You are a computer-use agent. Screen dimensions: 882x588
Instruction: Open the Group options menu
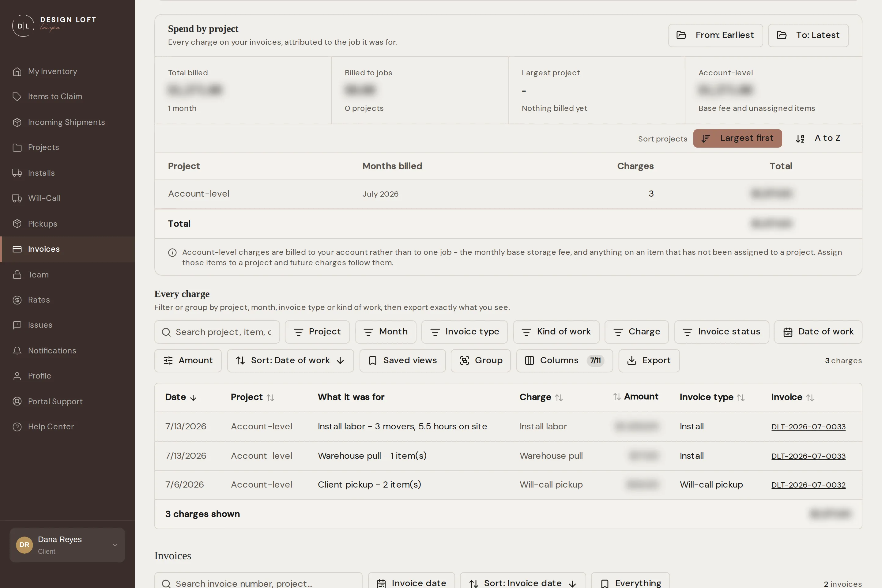[481, 361]
